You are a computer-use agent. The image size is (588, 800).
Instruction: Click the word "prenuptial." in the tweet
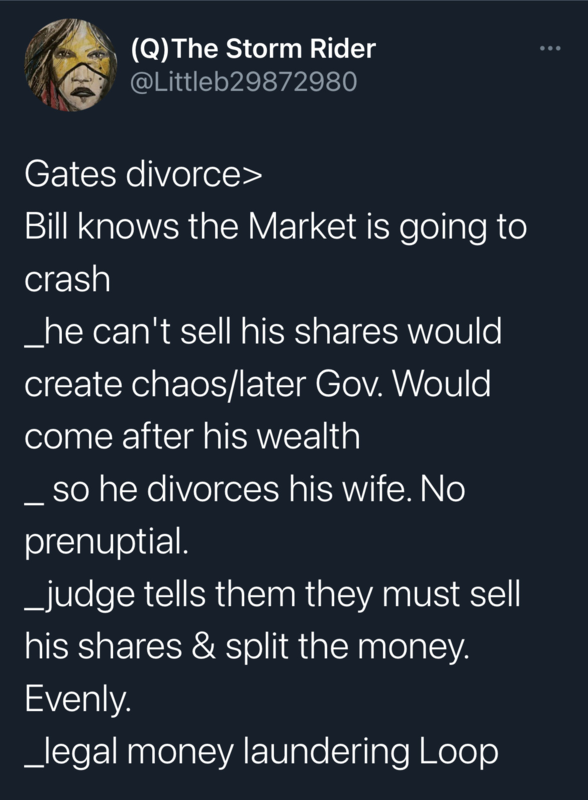coord(107,543)
